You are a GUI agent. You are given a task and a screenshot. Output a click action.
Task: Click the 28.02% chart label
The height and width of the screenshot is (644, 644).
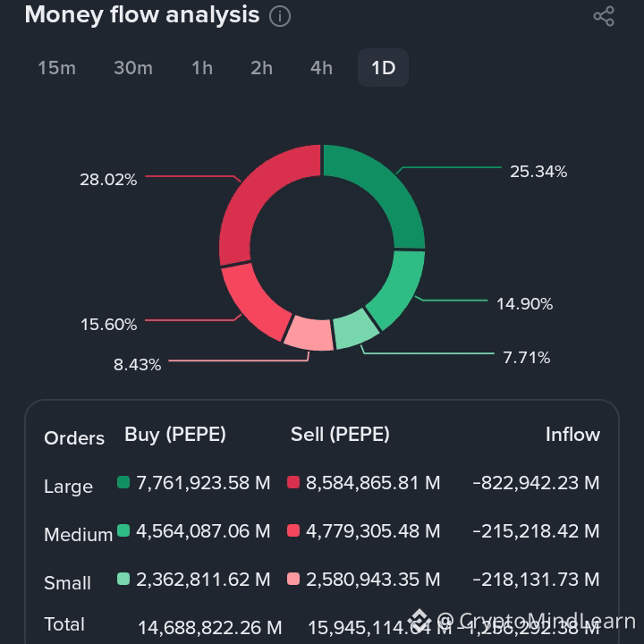point(108,180)
